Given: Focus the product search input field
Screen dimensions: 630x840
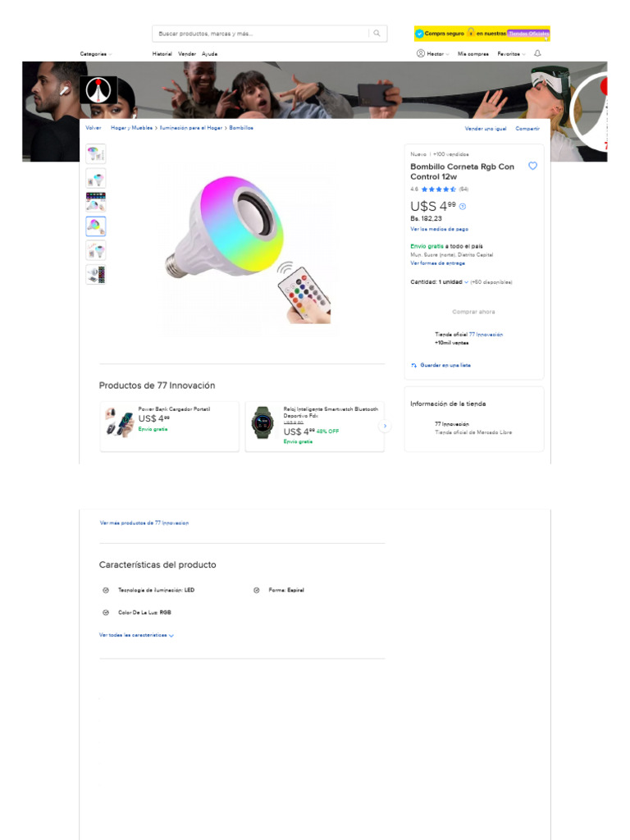Looking at the screenshot, I should (x=258, y=34).
